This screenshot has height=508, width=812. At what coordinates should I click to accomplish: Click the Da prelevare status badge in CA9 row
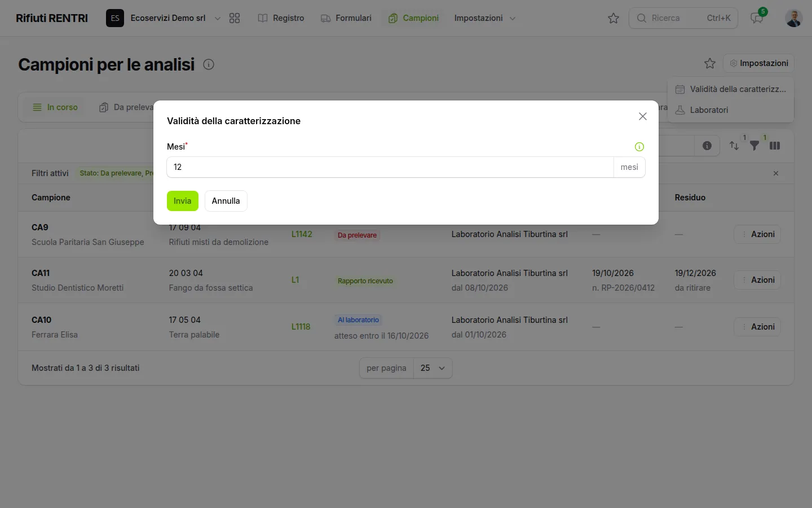tap(357, 235)
